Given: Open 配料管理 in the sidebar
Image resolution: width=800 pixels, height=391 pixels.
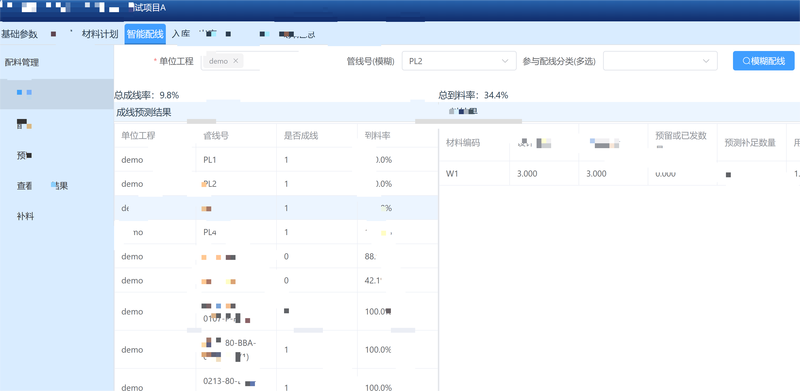Looking at the screenshot, I should 22,63.
